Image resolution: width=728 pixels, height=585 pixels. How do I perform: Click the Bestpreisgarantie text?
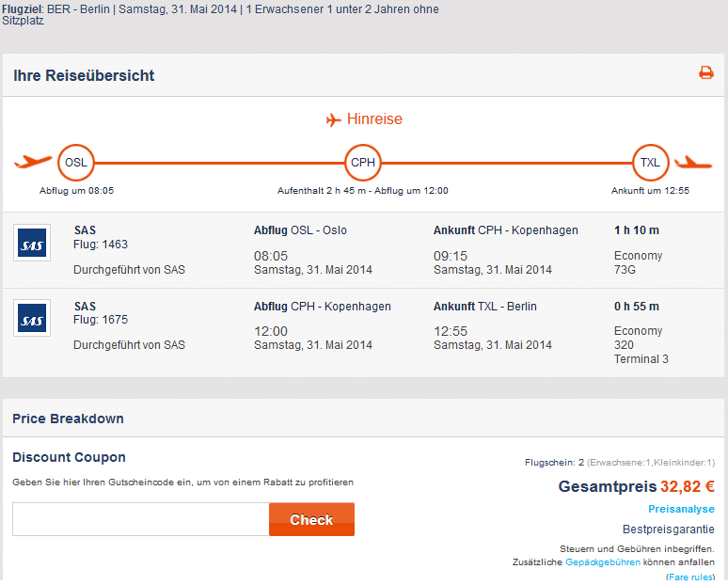tap(669, 530)
